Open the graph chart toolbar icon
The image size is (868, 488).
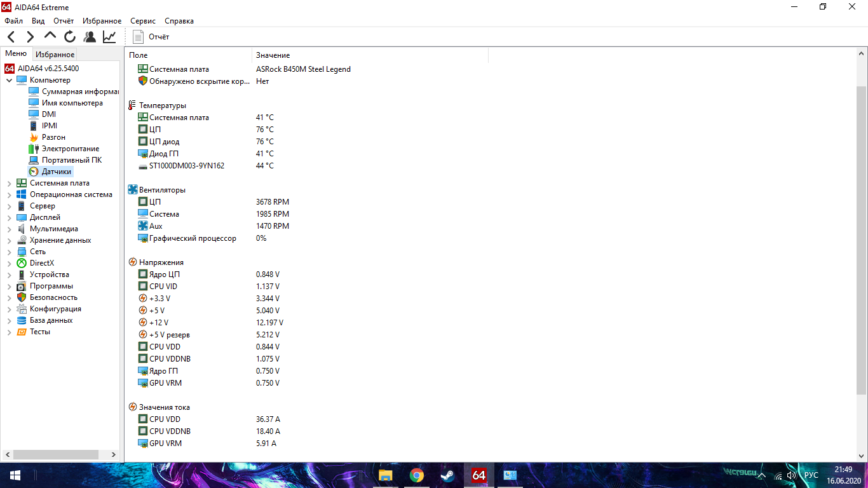coord(109,37)
